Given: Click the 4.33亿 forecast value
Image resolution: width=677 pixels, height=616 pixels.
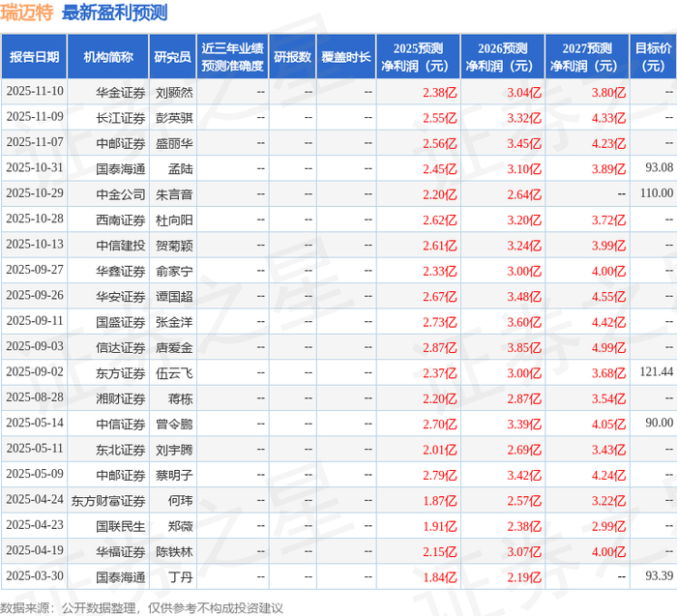Looking at the screenshot, I should (x=608, y=118).
